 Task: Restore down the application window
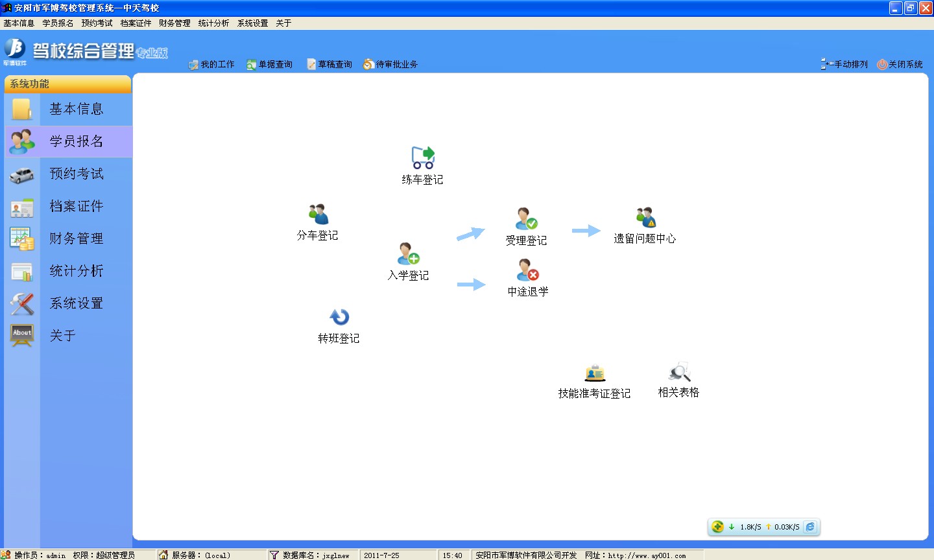click(911, 8)
